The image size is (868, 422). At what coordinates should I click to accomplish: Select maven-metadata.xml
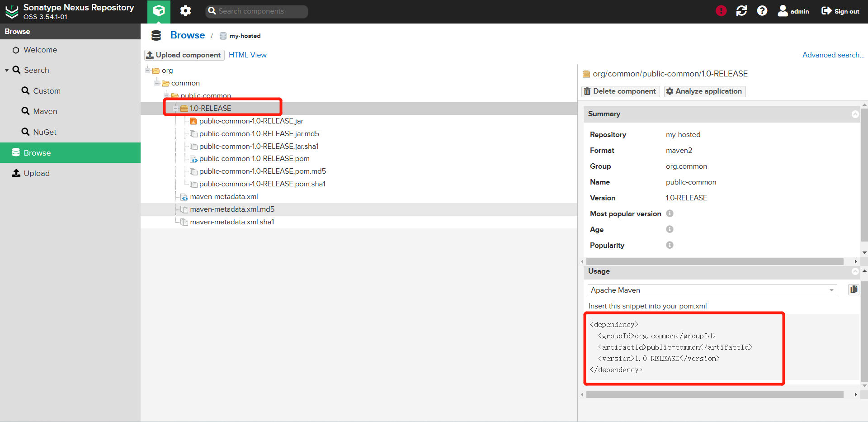tap(224, 197)
